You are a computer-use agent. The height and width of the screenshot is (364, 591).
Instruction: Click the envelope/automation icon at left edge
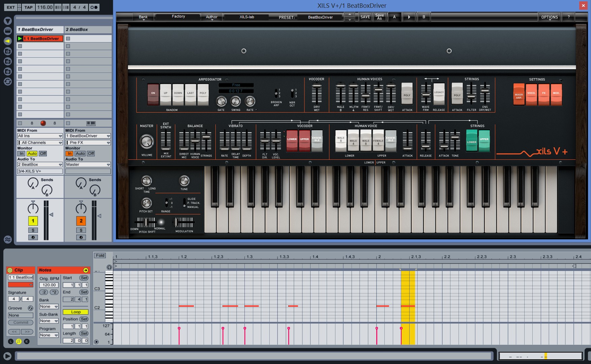click(x=7, y=239)
